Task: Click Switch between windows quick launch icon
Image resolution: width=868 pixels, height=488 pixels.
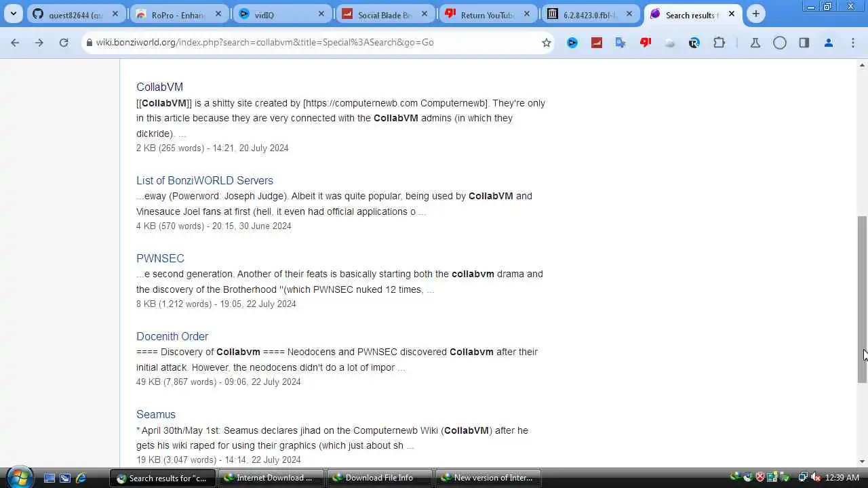Action: click(65, 478)
